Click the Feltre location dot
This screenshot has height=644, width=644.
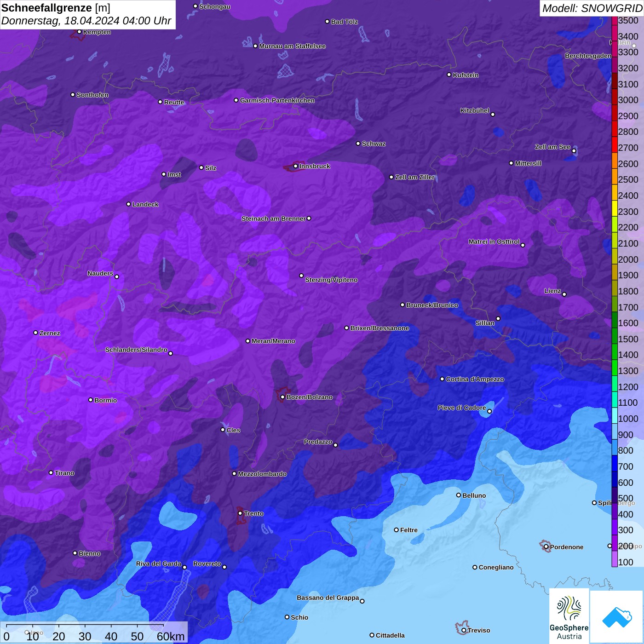coord(396,530)
